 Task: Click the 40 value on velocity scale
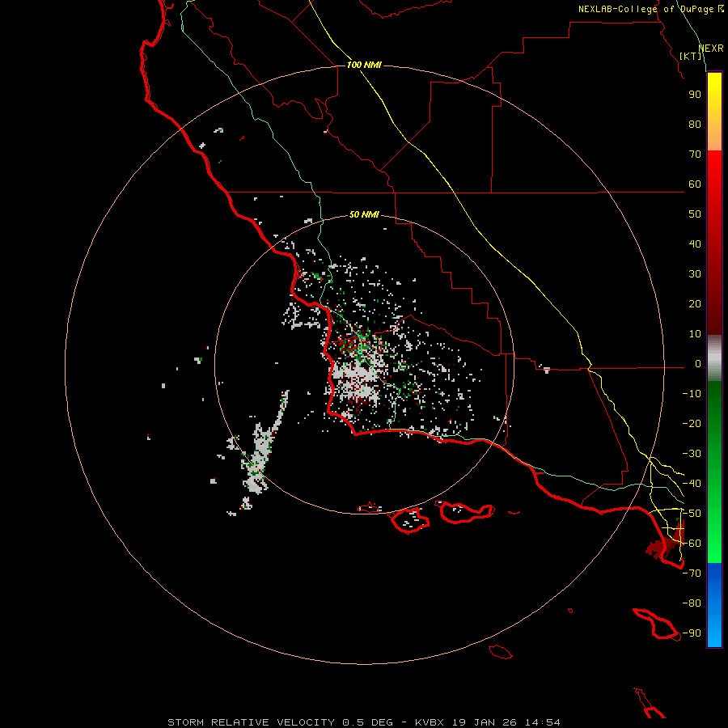[695, 244]
